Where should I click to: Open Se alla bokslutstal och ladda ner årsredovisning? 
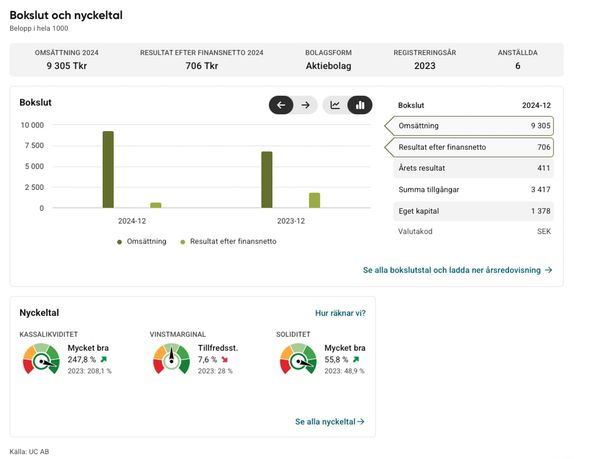(x=456, y=270)
